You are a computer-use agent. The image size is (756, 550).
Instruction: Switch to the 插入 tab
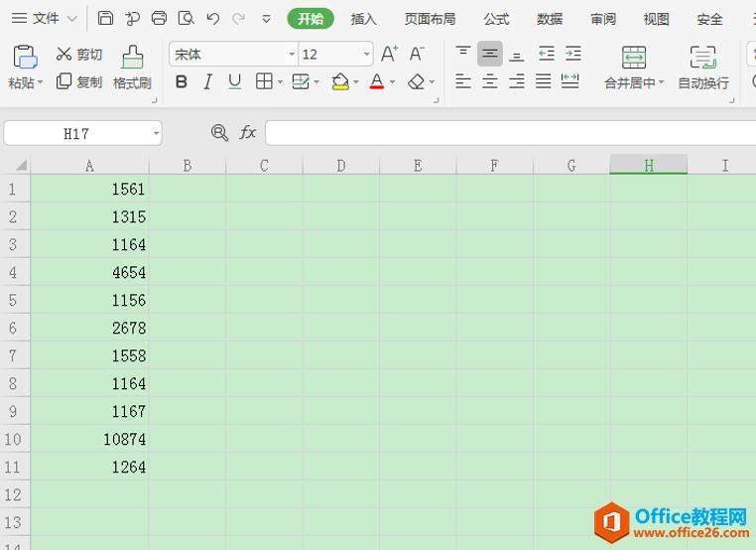(363, 19)
